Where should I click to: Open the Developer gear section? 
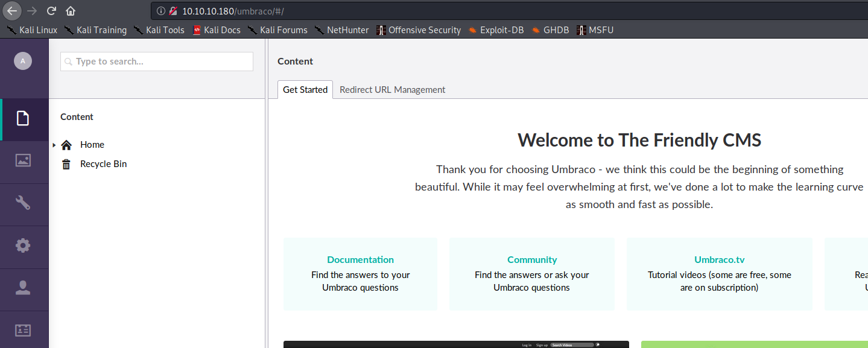point(24,246)
